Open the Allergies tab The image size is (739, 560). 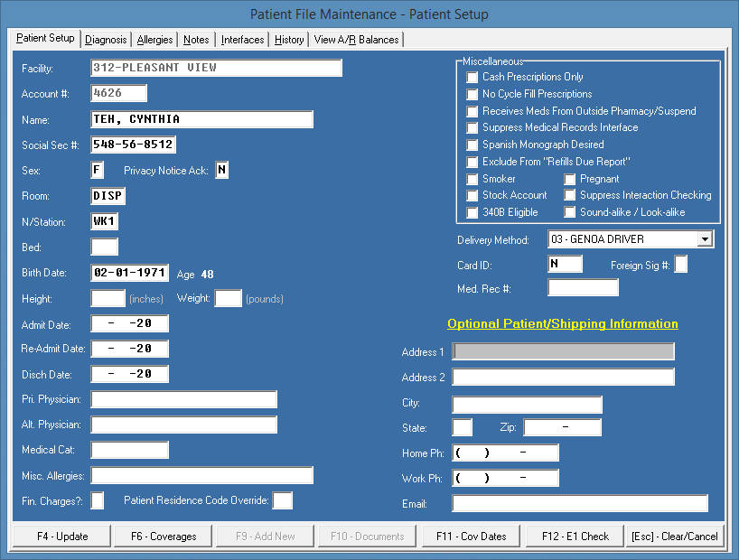point(155,40)
